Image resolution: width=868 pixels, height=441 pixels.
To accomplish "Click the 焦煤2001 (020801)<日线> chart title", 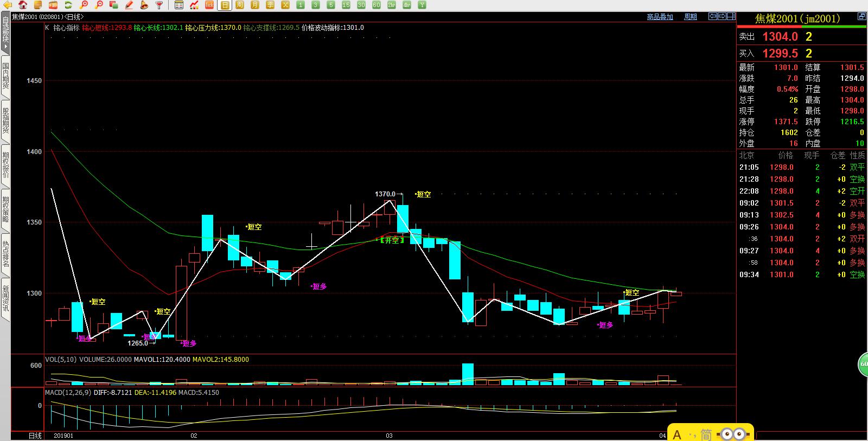I will pyautogui.click(x=48, y=17).
